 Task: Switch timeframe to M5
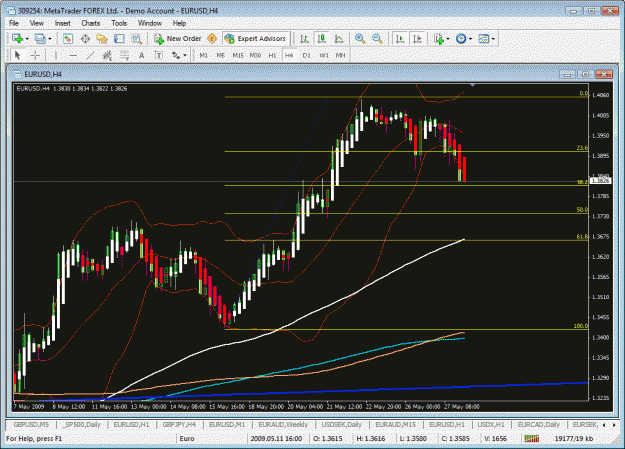tap(220, 55)
